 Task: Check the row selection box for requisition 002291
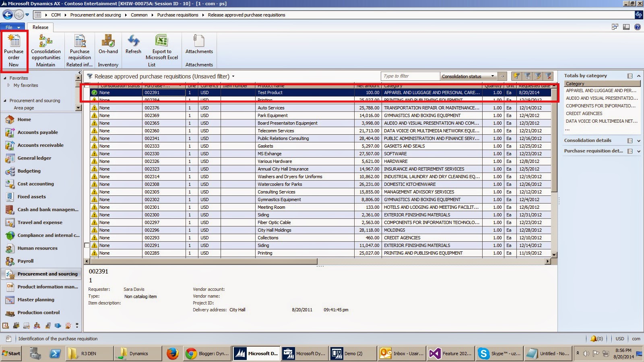pos(87,245)
